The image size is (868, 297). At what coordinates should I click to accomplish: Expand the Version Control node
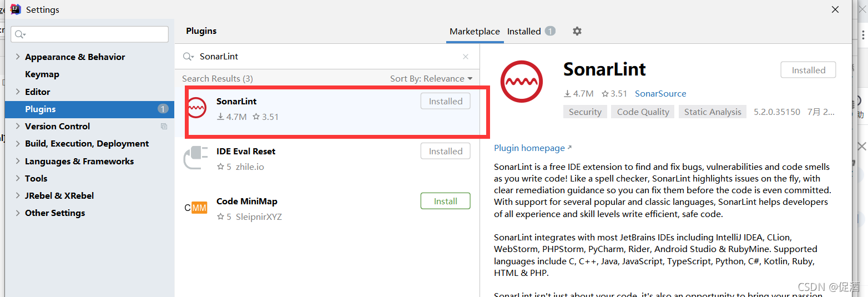click(x=18, y=126)
